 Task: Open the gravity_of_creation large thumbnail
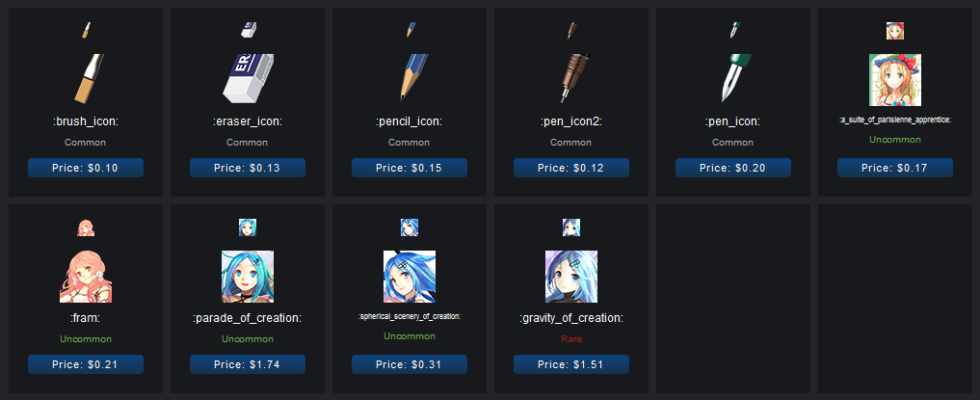pyautogui.click(x=571, y=277)
